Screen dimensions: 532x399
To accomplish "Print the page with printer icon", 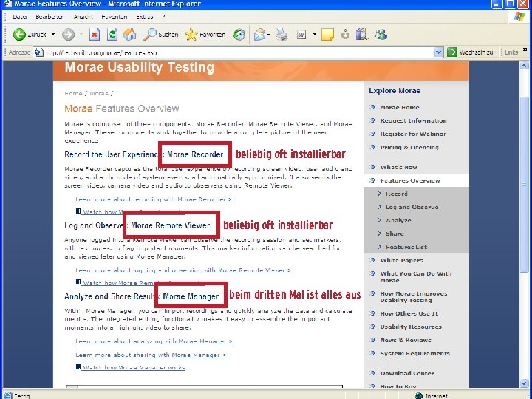I will pos(282,34).
